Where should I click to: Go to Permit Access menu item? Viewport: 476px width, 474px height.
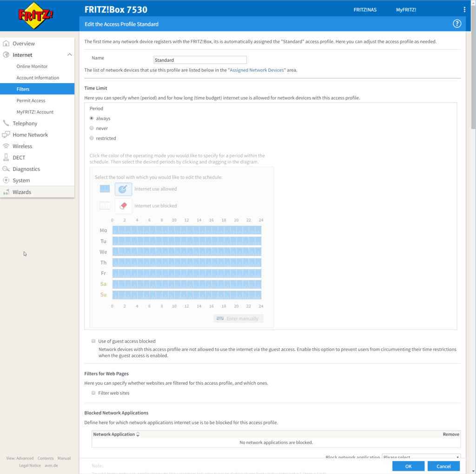(31, 100)
